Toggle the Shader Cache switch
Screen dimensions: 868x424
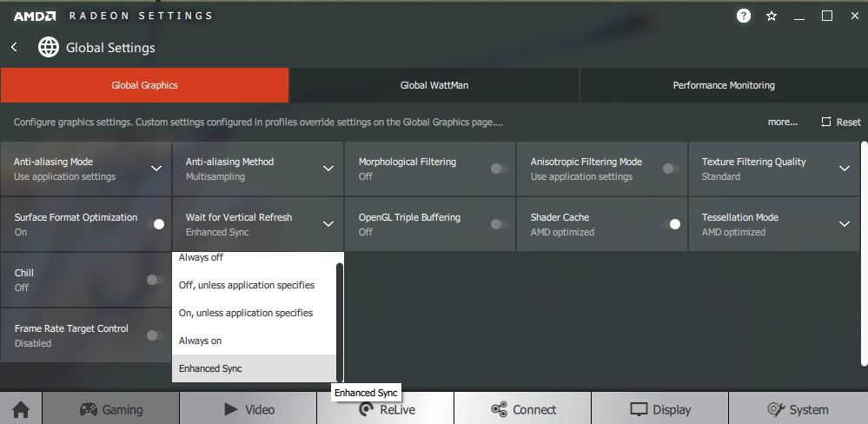pos(672,224)
